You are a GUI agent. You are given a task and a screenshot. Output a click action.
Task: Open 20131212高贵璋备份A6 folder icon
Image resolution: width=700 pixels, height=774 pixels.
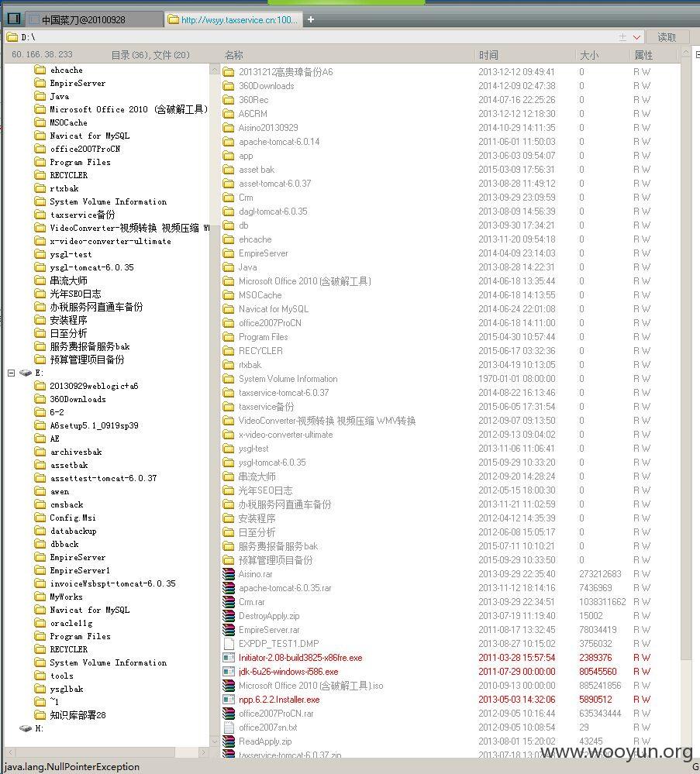coord(228,72)
